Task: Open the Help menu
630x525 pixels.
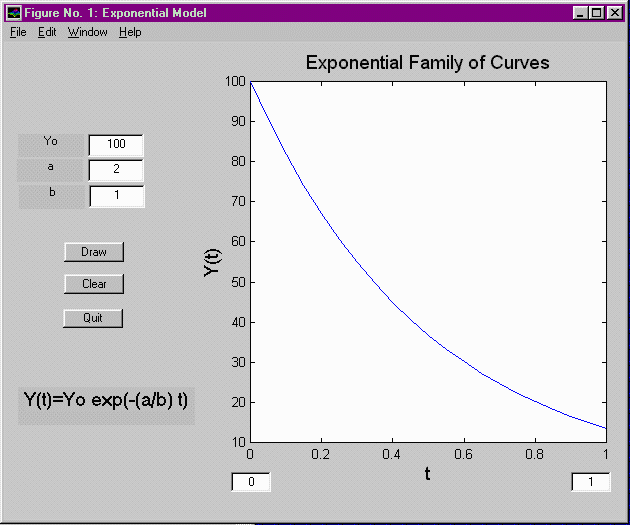Action: (x=130, y=32)
